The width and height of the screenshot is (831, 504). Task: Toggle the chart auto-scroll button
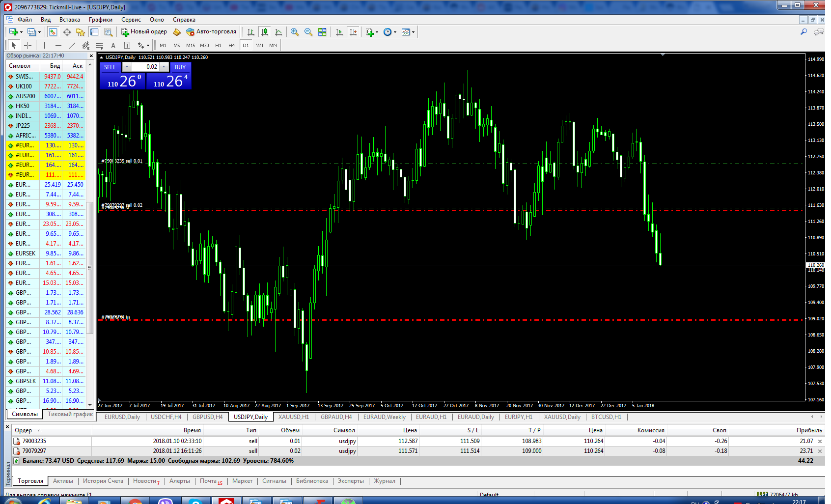pos(339,32)
